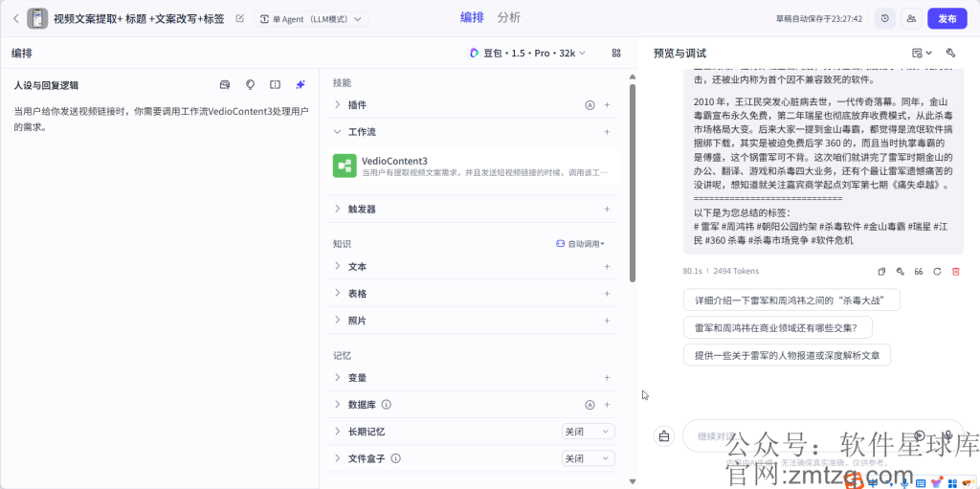Switch to the 编排 tab at top center
Image resolution: width=980 pixels, height=489 pixels.
click(x=472, y=17)
